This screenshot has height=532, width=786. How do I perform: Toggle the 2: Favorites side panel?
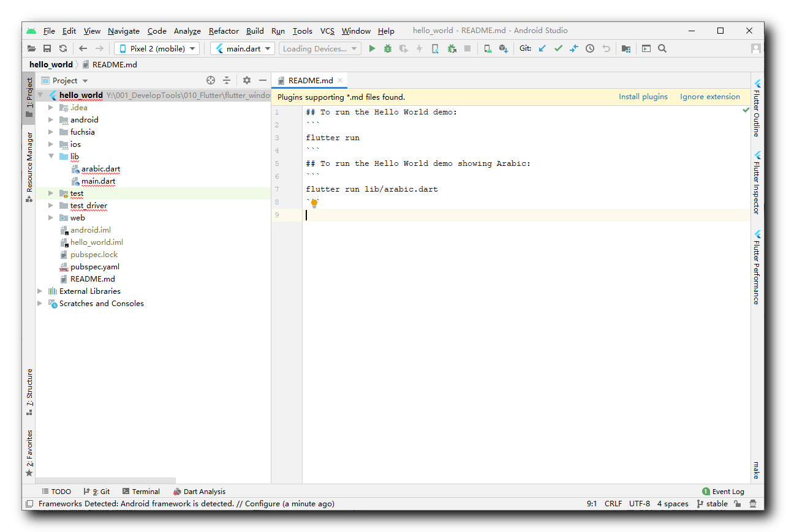[29, 453]
